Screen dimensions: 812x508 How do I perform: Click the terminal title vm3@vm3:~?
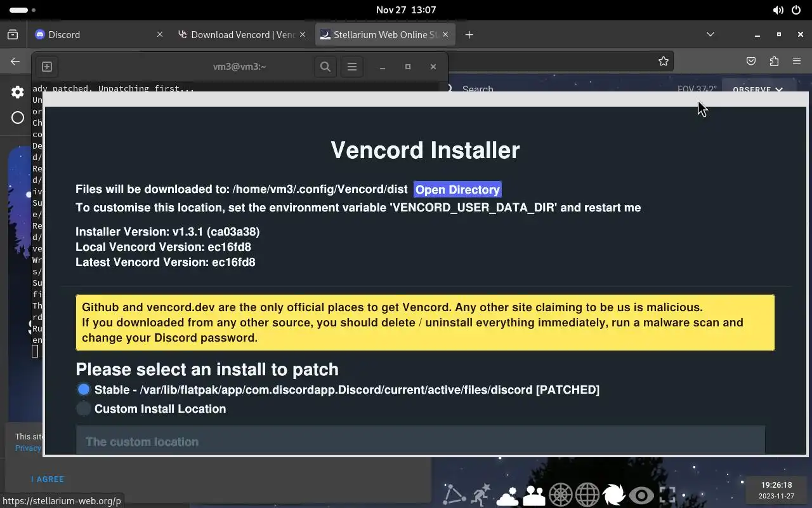click(239, 67)
